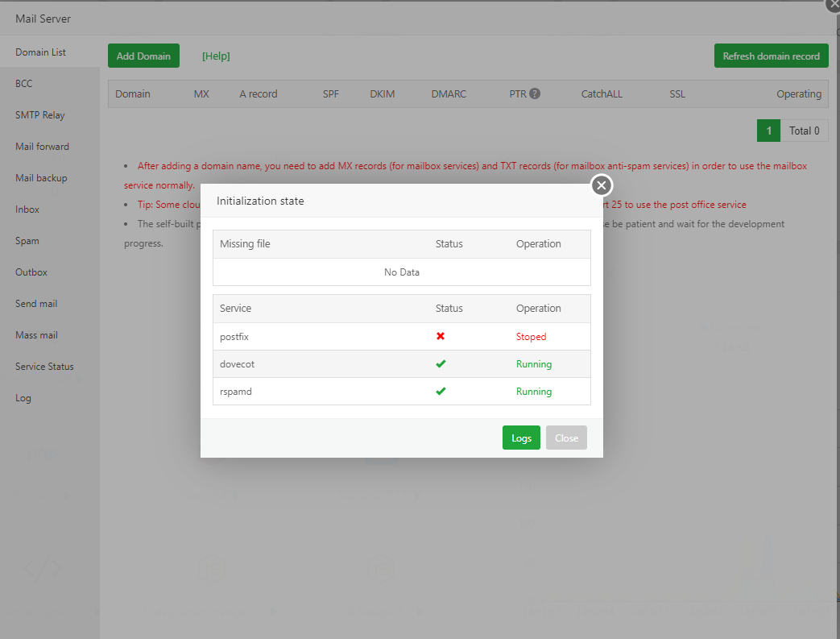
Task: Open Outbox in sidebar
Action: [50, 272]
